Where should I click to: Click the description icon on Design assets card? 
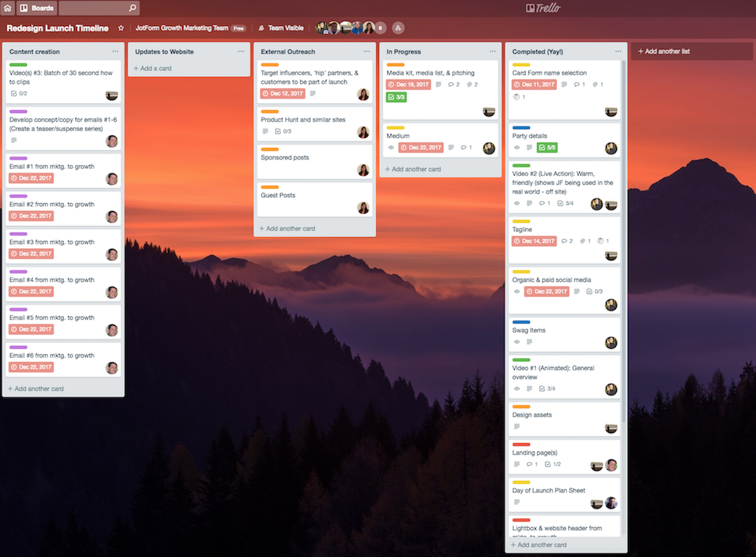517,426
